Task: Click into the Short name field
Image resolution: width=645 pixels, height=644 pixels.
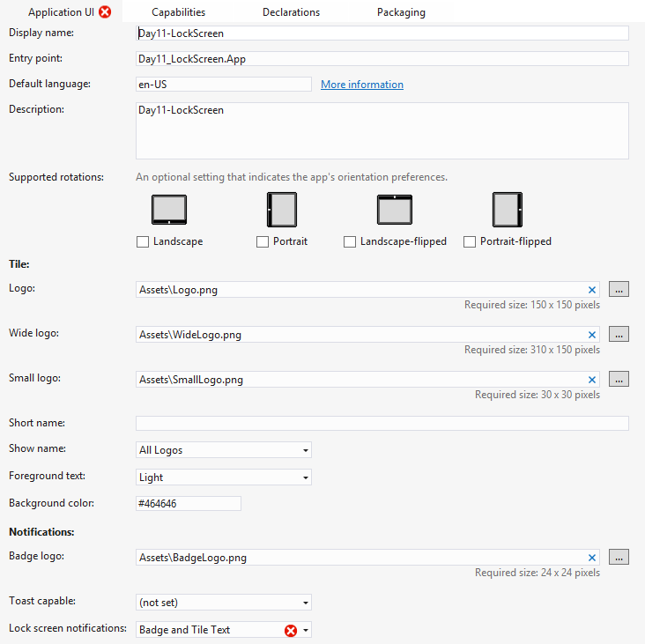Action: pyautogui.click(x=382, y=423)
